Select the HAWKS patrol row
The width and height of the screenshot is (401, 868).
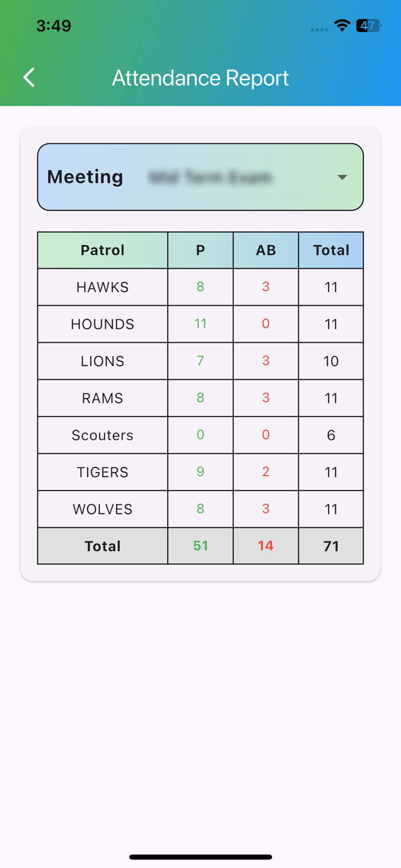(x=200, y=287)
